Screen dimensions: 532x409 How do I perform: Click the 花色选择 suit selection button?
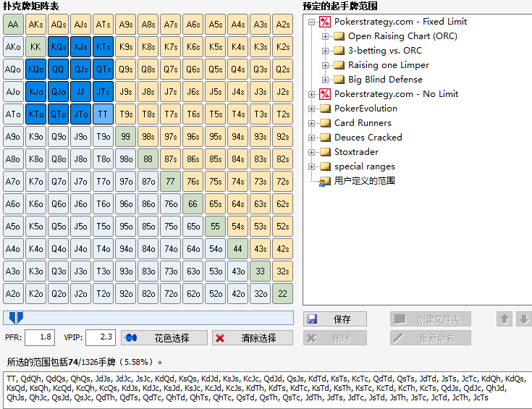(164, 338)
